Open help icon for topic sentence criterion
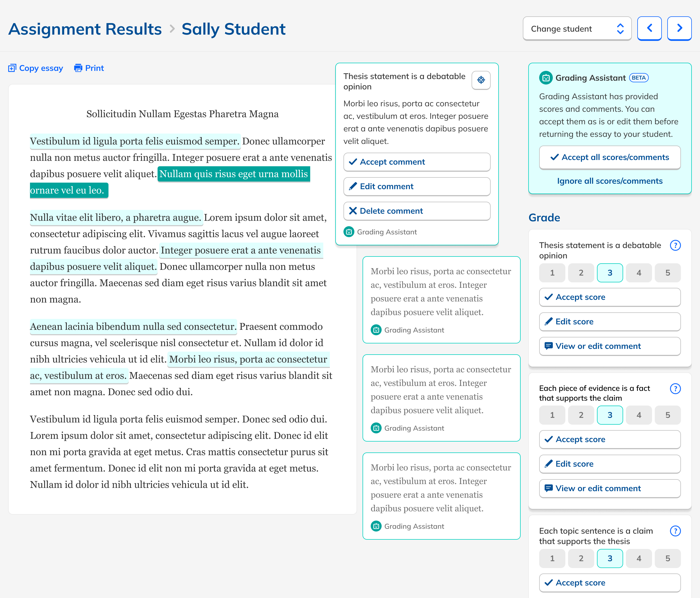Viewport: 700px width, 598px height. (675, 531)
